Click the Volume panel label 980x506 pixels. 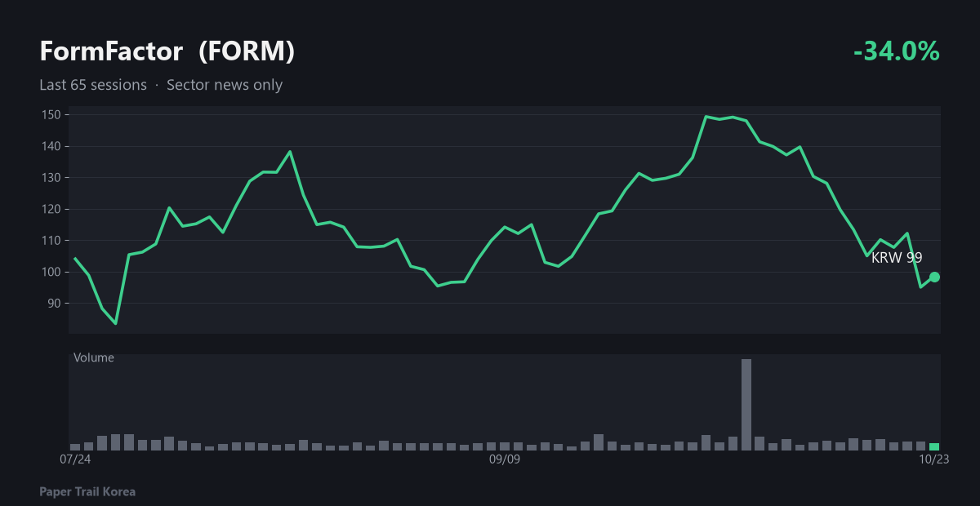[94, 357]
